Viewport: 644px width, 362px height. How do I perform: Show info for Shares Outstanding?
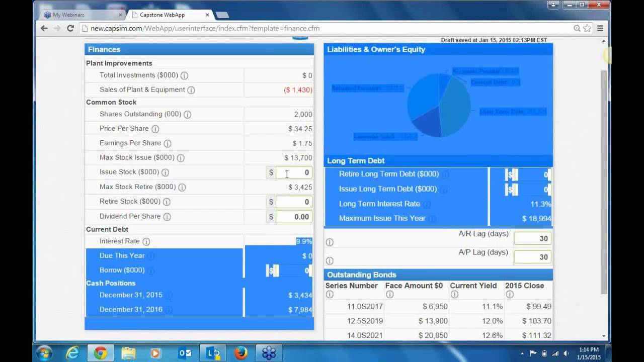point(187,115)
